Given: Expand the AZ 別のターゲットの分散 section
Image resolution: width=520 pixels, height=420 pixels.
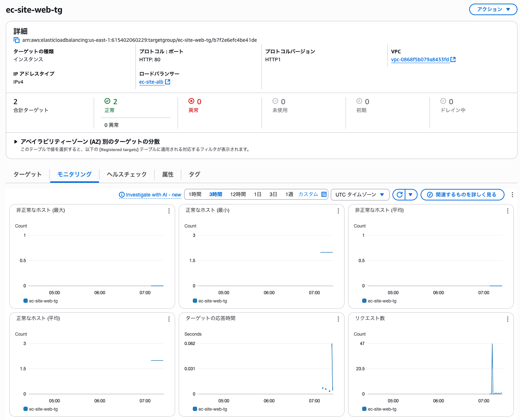Looking at the screenshot, I should pyautogui.click(x=16, y=142).
